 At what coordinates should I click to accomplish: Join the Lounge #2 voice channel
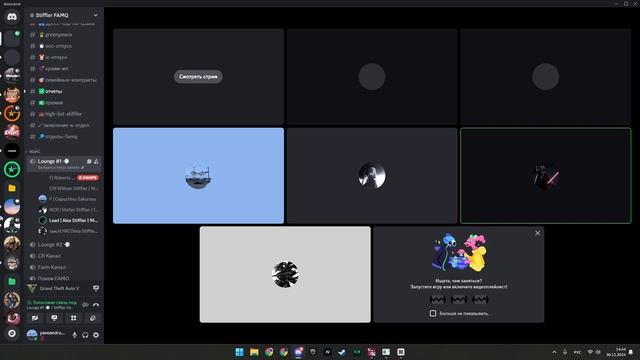[x=64, y=244]
